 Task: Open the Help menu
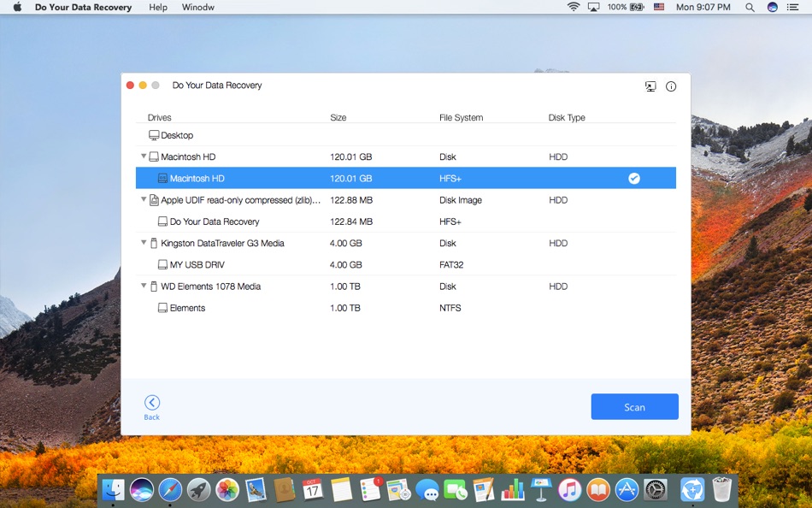(158, 7)
